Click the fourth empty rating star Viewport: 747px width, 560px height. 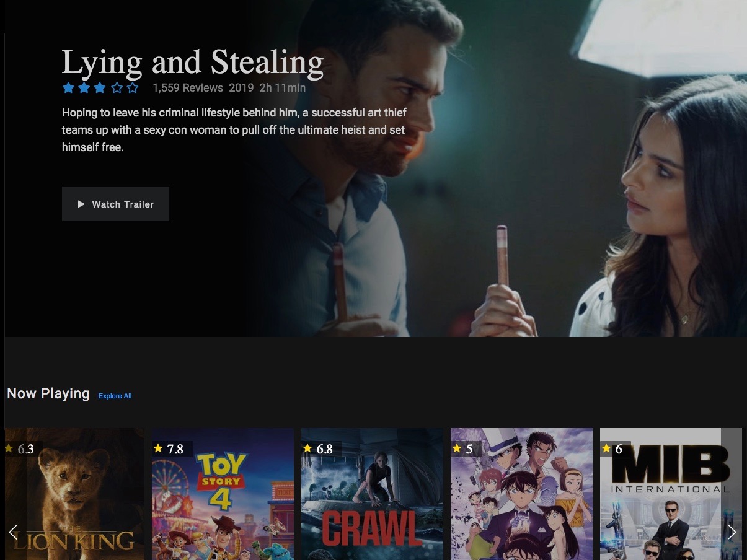pyautogui.click(x=117, y=88)
